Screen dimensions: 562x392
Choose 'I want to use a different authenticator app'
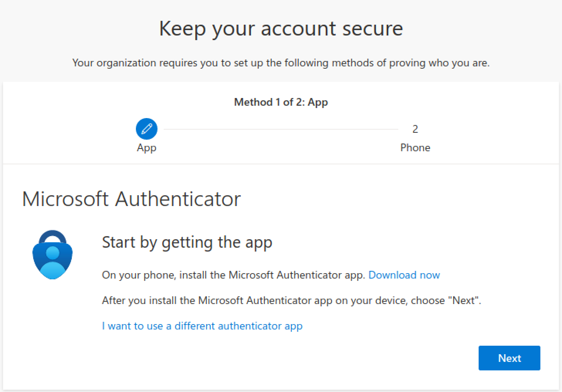click(202, 326)
